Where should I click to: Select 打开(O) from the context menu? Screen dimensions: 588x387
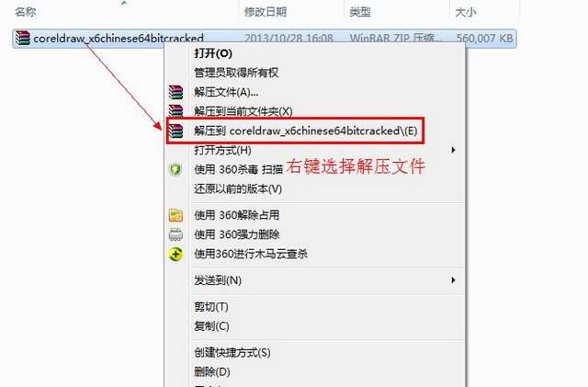213,53
